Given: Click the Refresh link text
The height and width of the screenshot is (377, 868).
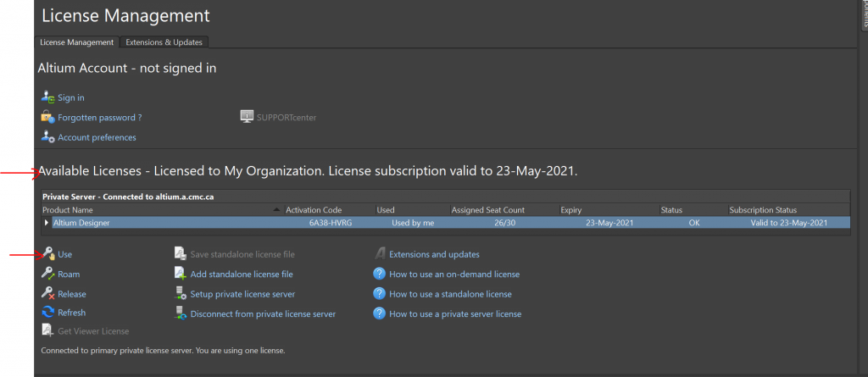Looking at the screenshot, I should click(x=71, y=313).
